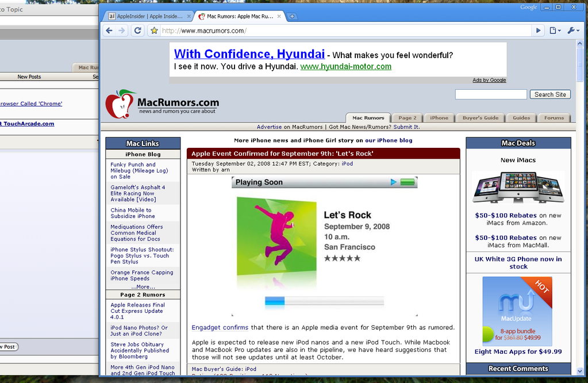
Task: Open Browser Called 'Chrome' link in background window
Action: tap(31, 104)
